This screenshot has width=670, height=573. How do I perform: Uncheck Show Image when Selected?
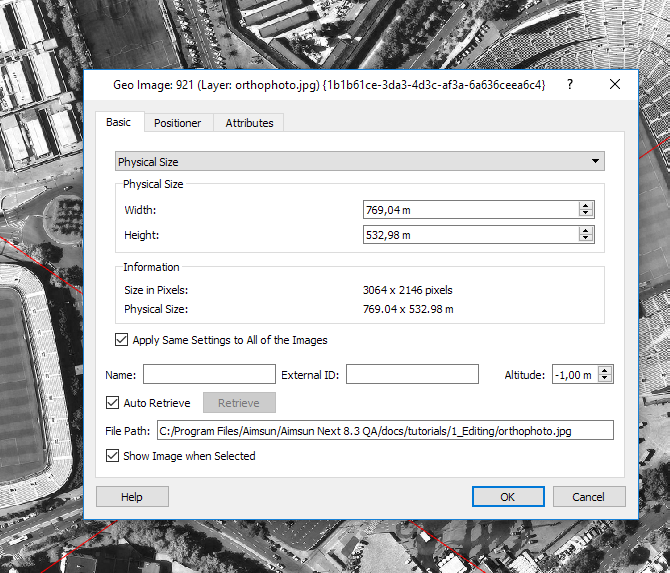click(x=113, y=456)
